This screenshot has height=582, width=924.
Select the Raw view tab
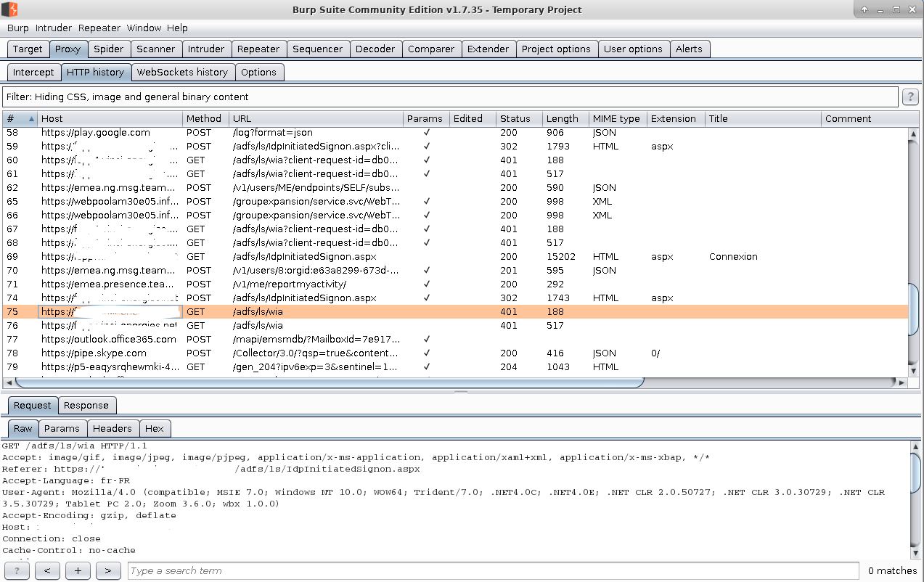[23, 428]
